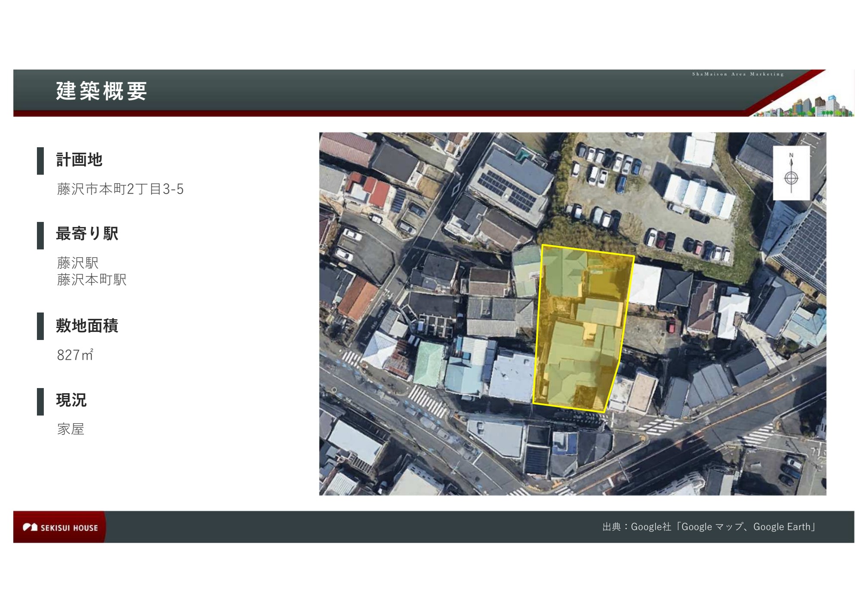Click the 現況 heading

point(71,400)
